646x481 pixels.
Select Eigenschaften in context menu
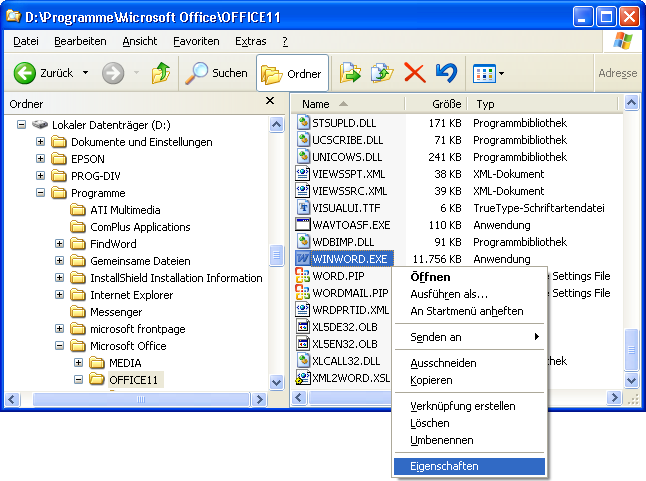[469, 466]
